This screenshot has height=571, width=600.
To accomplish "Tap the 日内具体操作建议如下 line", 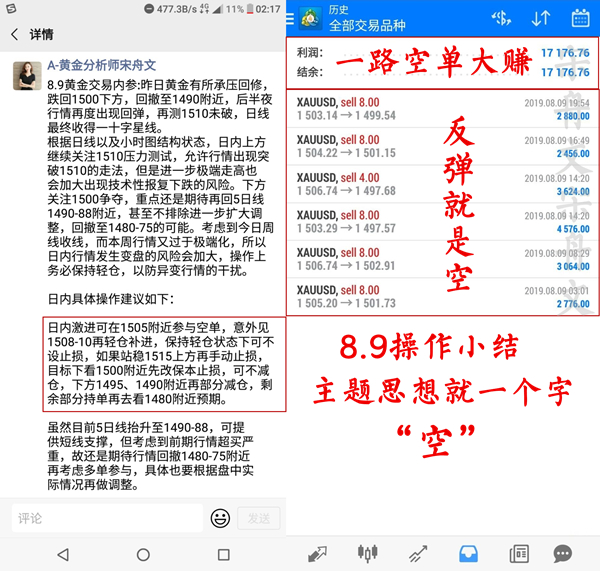I will [111, 299].
